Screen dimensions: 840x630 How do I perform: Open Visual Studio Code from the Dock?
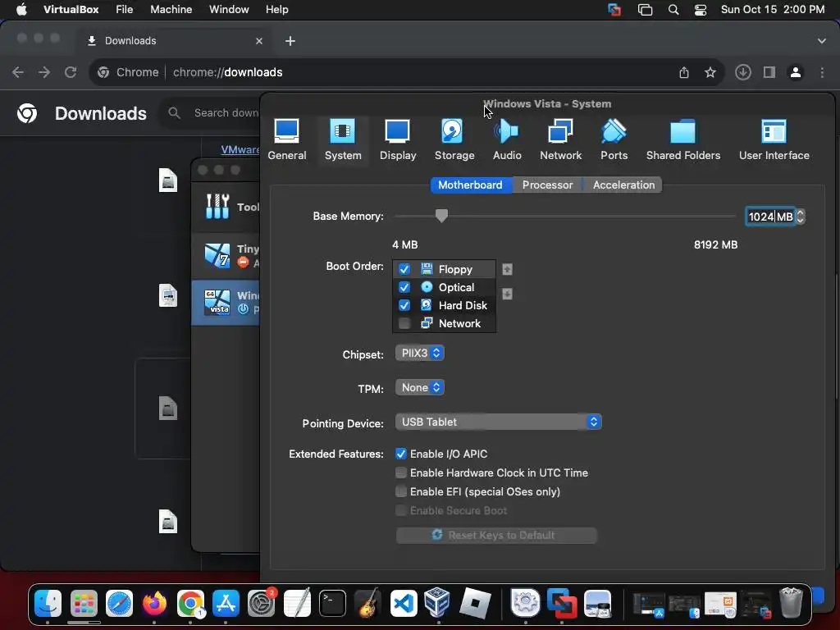coord(404,603)
